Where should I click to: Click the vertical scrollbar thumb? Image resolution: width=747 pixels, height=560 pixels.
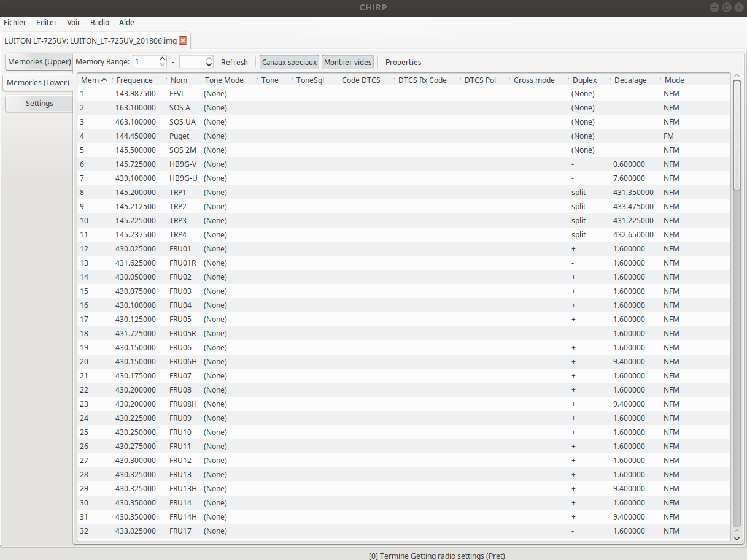[x=737, y=135]
